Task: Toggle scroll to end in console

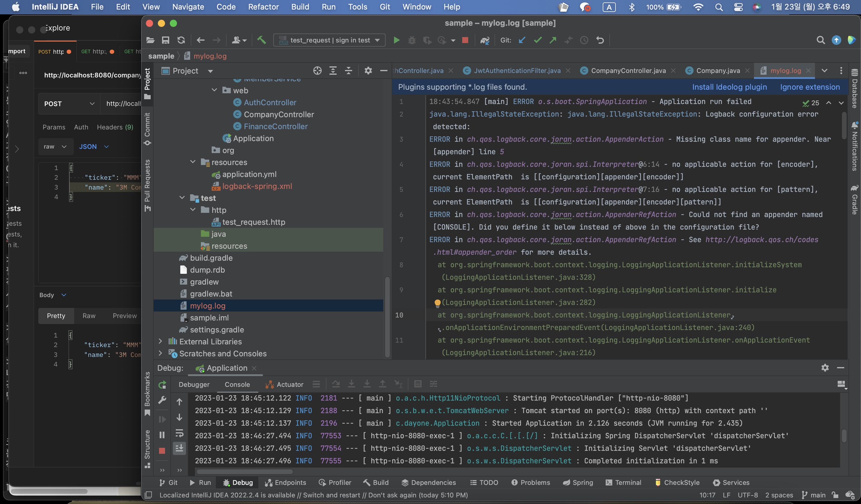Action: pos(179,448)
